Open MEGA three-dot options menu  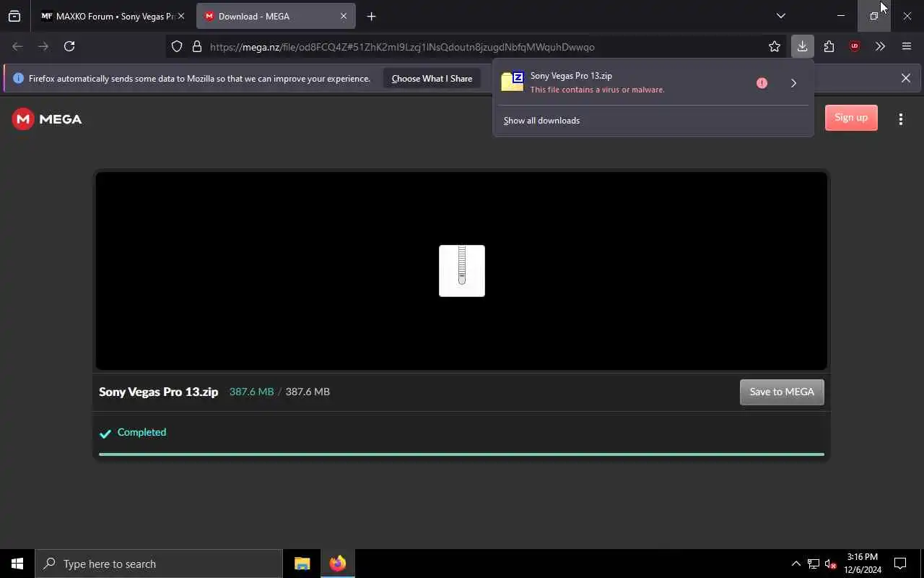point(900,119)
